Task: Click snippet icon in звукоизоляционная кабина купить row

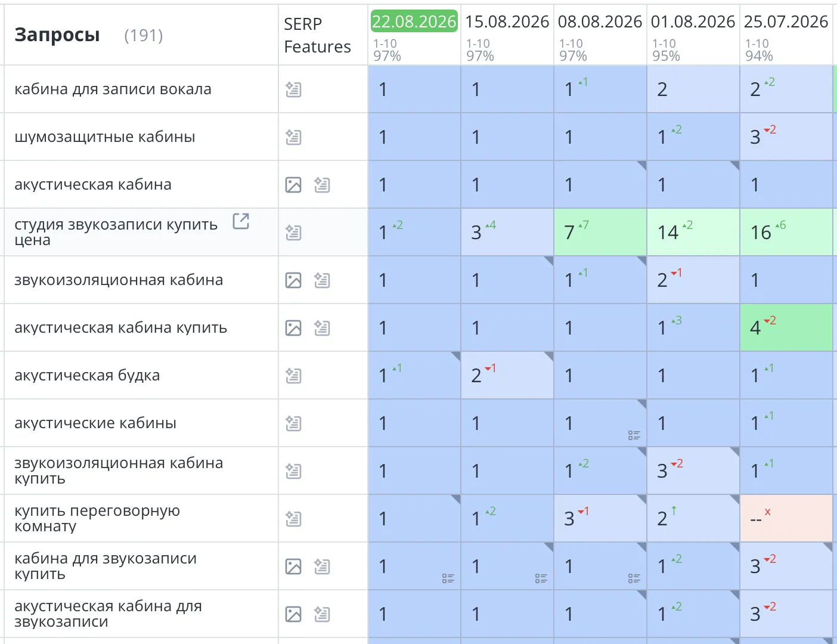Action: point(293,471)
